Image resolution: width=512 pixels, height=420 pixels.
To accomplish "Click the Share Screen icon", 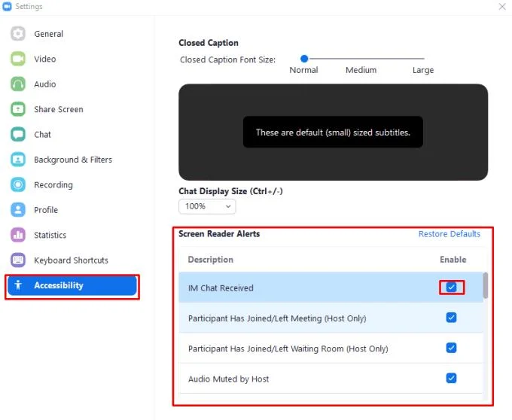I will point(18,109).
